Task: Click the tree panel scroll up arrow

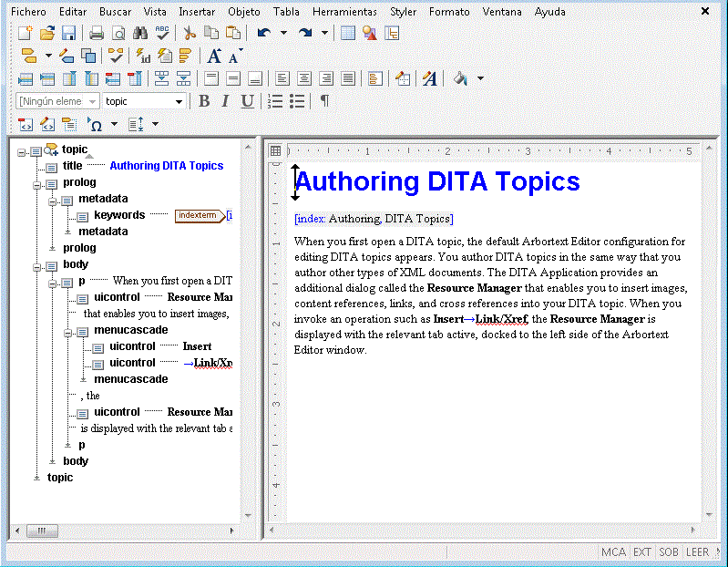Action: pos(248,147)
